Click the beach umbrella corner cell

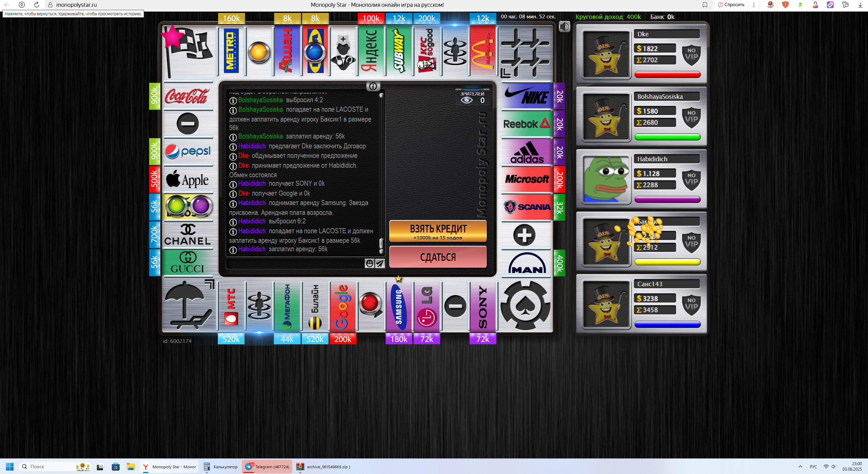point(189,305)
